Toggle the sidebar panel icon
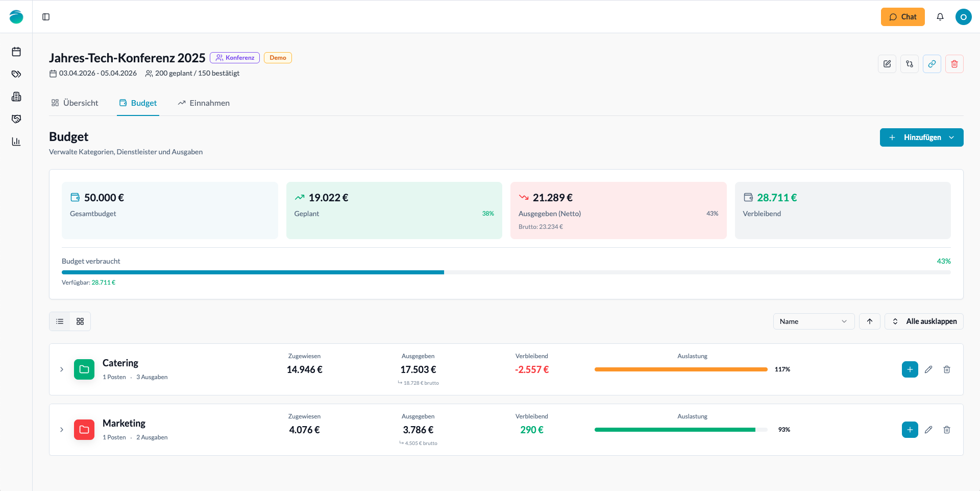Screen dimensions: 980x491 click(x=46, y=17)
